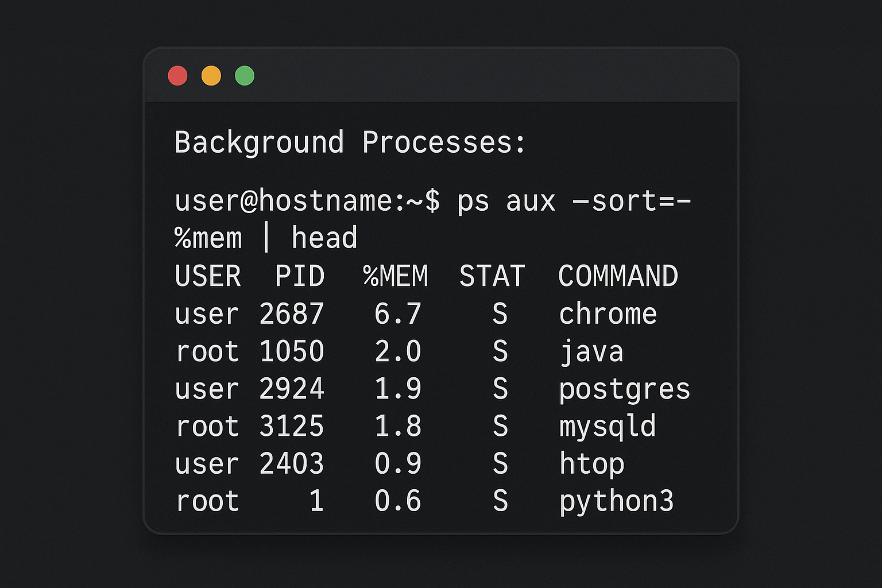
Task: Click PID 3125 in process list
Action: click(292, 427)
